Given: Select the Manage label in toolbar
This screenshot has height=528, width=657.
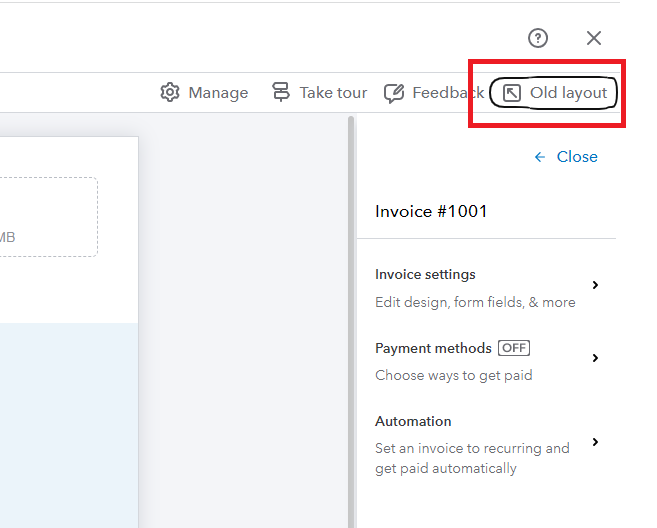Looking at the screenshot, I should click(x=218, y=93).
